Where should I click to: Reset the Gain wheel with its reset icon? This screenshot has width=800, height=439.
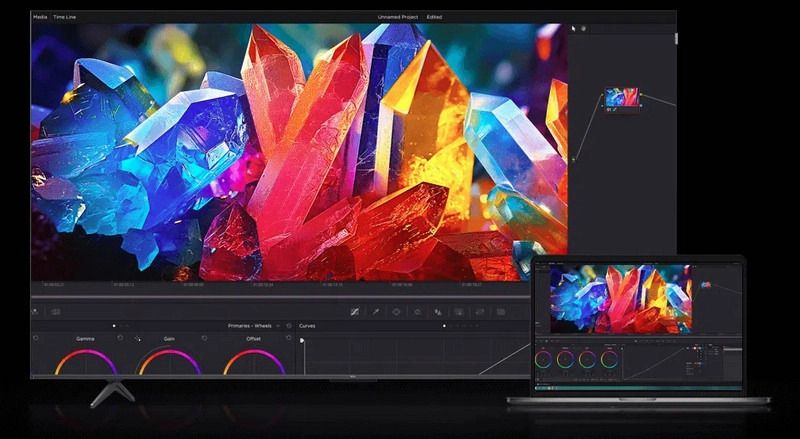(204, 338)
